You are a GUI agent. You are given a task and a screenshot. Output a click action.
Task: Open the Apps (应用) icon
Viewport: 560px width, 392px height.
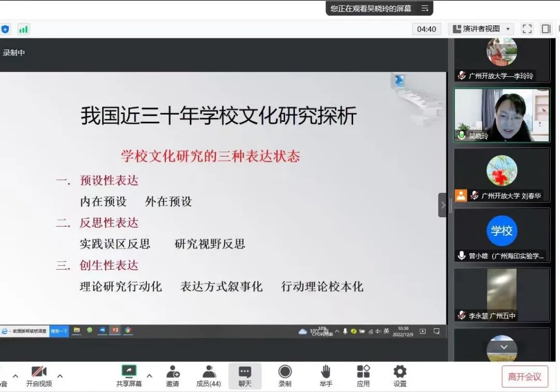pos(363,375)
